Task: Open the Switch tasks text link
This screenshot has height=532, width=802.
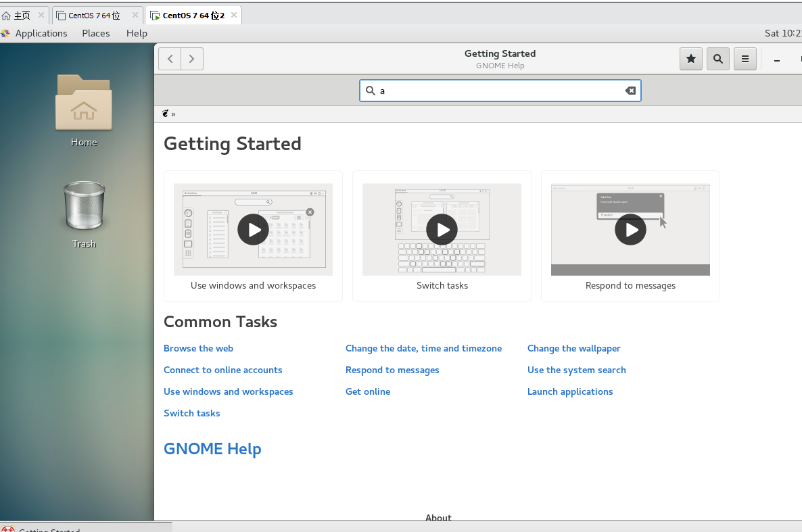Action: tap(192, 413)
